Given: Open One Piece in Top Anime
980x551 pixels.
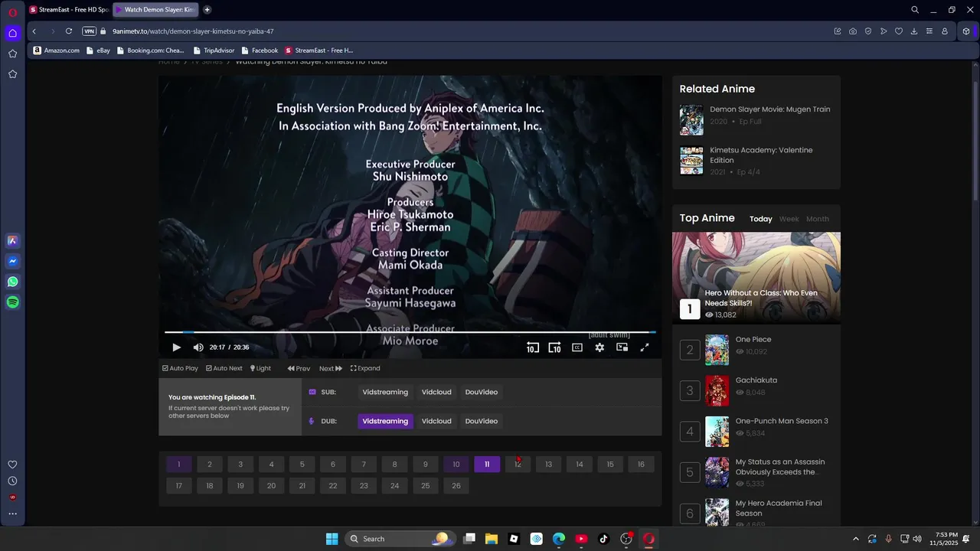Looking at the screenshot, I should (x=753, y=339).
